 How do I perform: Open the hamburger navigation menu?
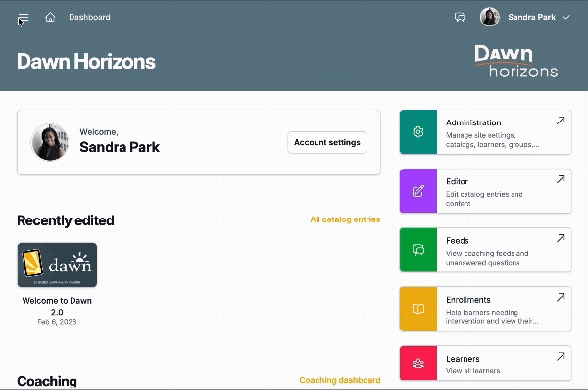[24, 18]
